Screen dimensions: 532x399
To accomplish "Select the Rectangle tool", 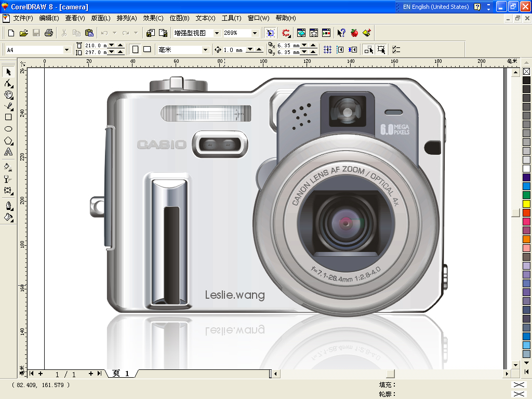I will click(8, 117).
